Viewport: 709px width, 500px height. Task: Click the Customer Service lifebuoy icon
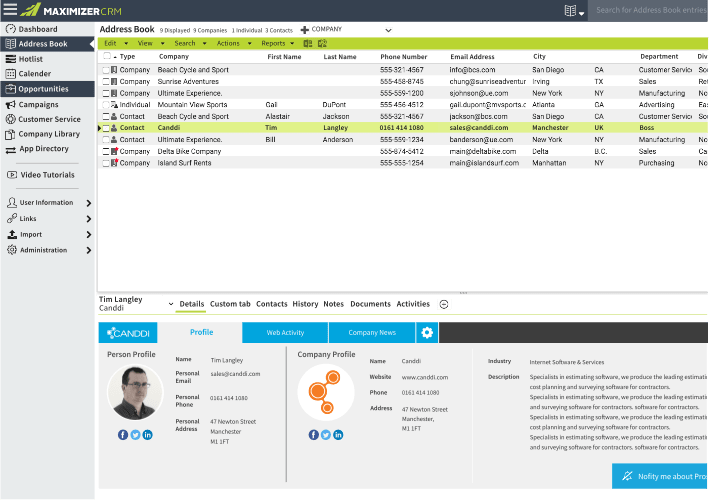[10, 119]
